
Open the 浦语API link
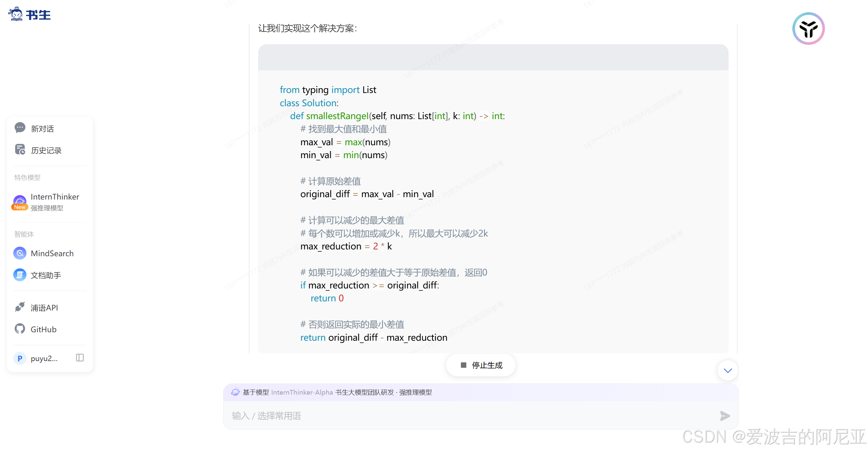coord(44,308)
